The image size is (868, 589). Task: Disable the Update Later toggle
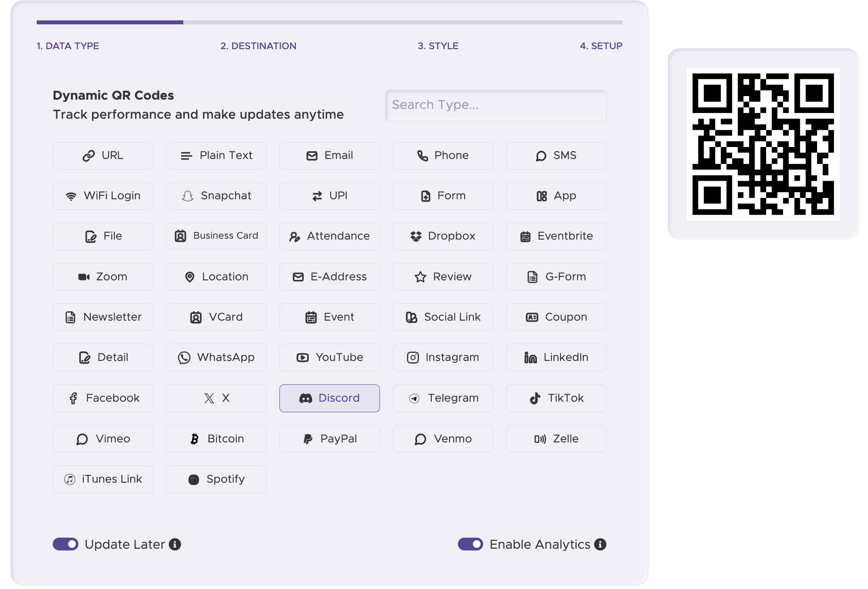[65, 544]
